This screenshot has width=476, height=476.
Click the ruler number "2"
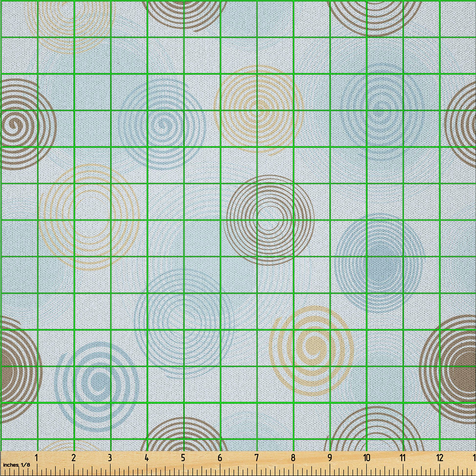tap(74, 458)
